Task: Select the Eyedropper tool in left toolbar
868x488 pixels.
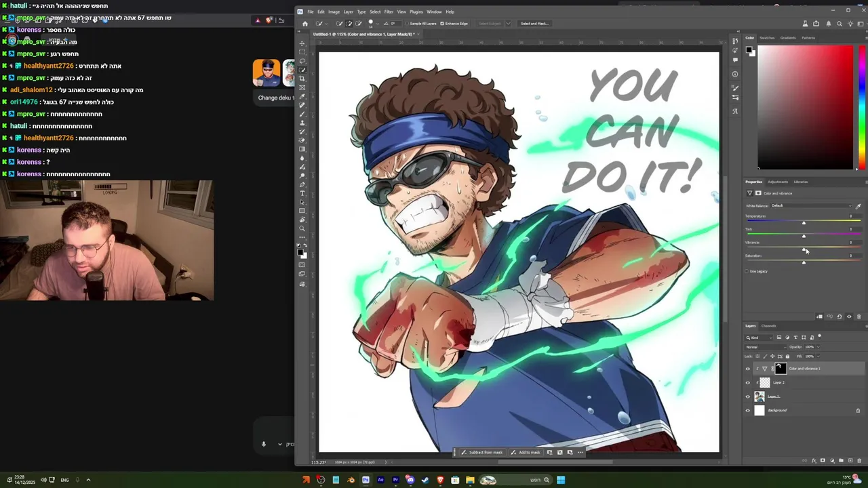Action: pos(302,96)
